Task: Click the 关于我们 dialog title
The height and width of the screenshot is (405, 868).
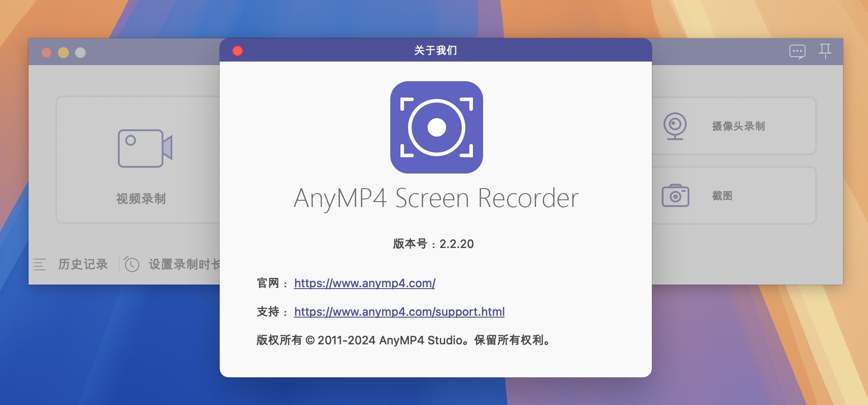Action: click(x=435, y=50)
